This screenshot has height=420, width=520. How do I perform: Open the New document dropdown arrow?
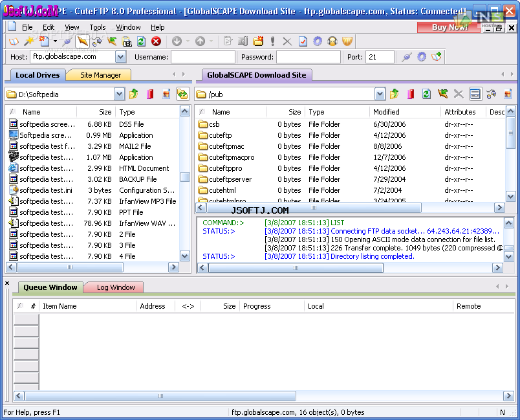pyautogui.click(x=55, y=41)
